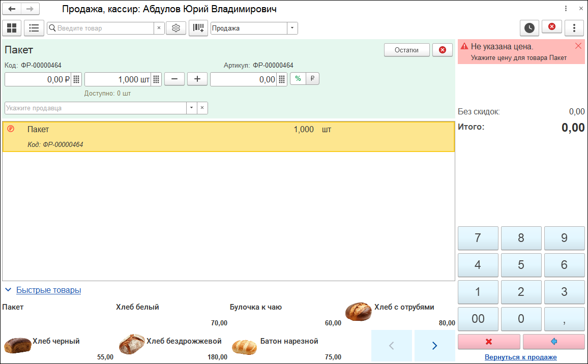Tap keypad digit 9
The width and height of the screenshot is (588, 364).
pyautogui.click(x=565, y=238)
